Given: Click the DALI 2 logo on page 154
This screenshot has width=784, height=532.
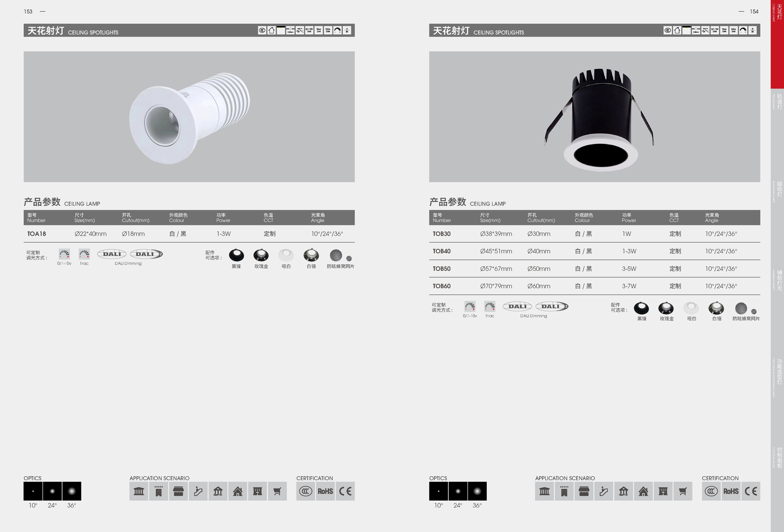Looking at the screenshot, I should point(552,307).
